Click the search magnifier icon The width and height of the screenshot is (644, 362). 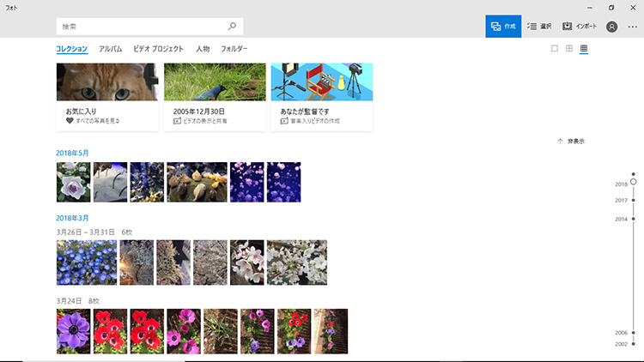click(x=232, y=27)
